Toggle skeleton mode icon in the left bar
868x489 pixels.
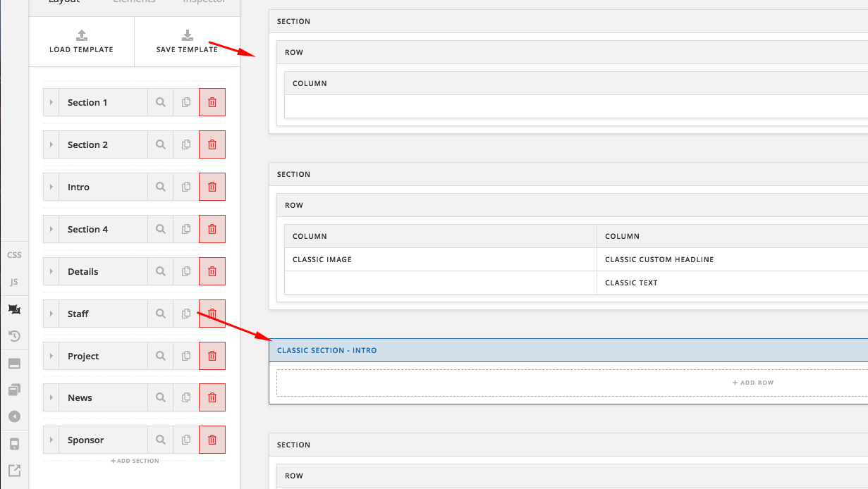coord(14,309)
